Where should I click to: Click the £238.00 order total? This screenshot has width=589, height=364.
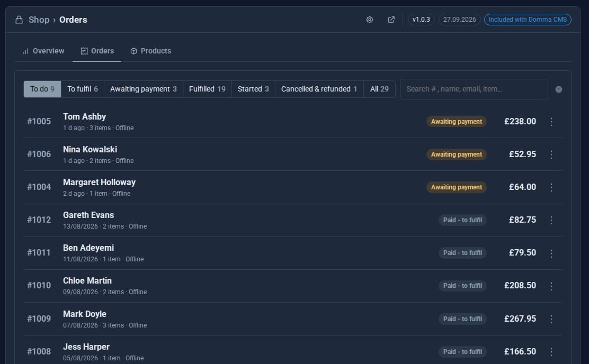click(520, 122)
